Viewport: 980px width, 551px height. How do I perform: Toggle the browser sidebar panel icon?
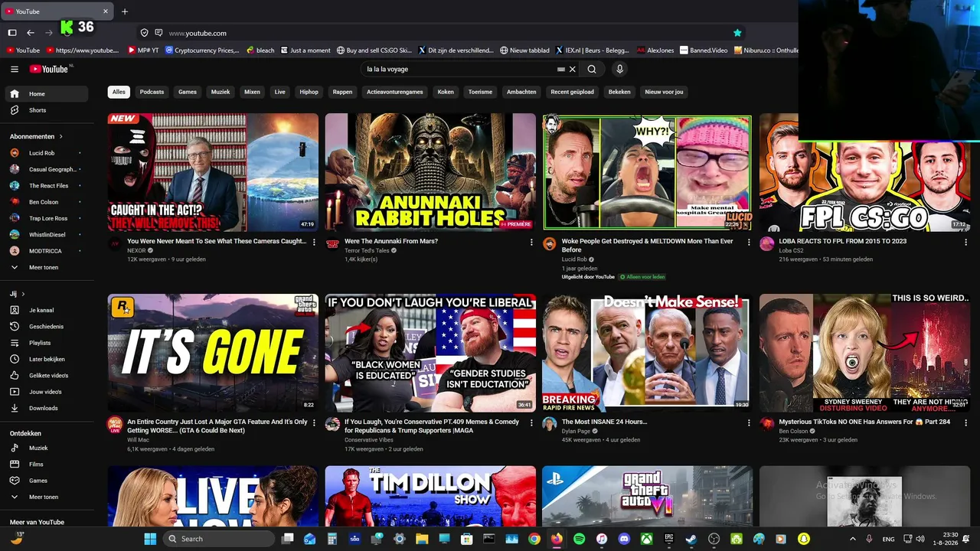[12, 33]
